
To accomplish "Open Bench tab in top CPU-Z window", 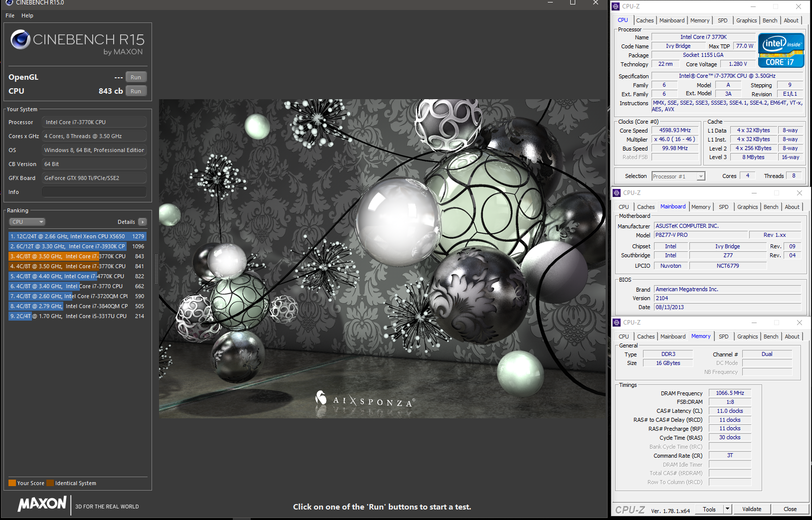I will (x=770, y=20).
